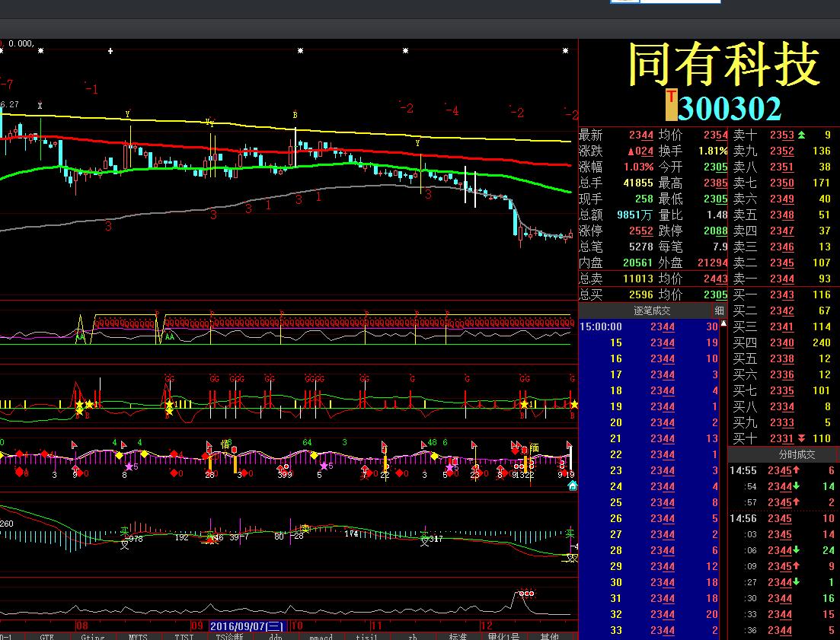Click the 总额 value 9851万
Viewport: 840px width, 640px height.
635,215
